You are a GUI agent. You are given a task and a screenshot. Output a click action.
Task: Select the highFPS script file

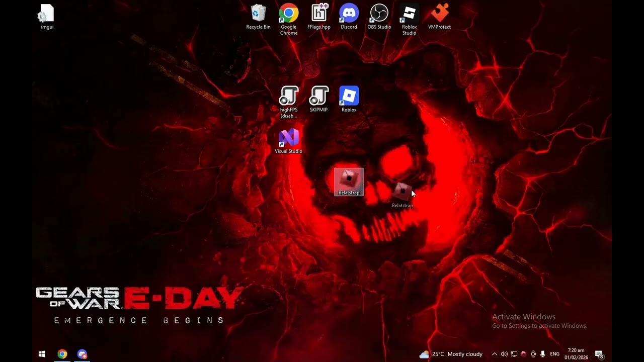click(x=288, y=103)
